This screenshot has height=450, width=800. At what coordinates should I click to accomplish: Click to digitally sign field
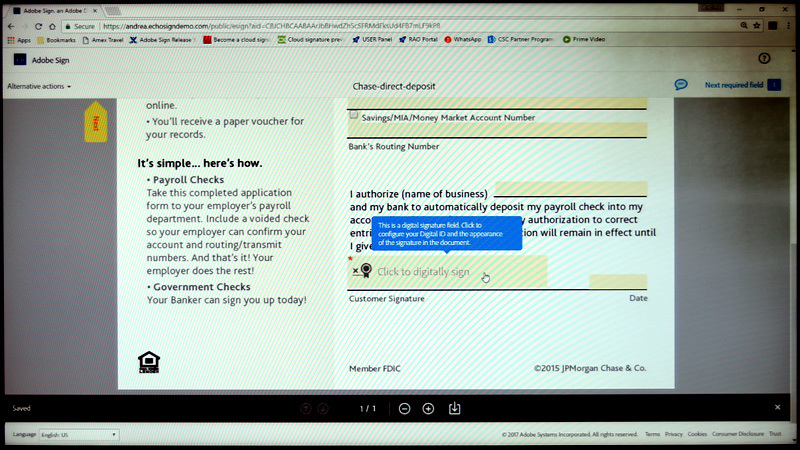pos(448,271)
